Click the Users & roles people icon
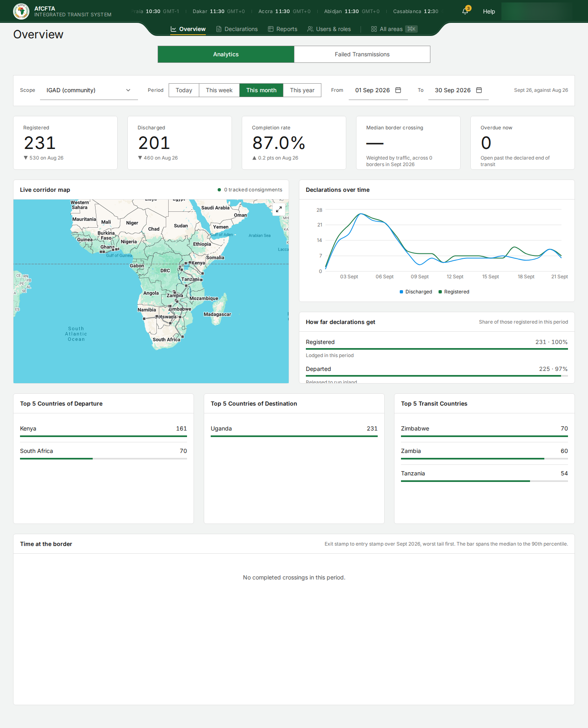 [x=310, y=29]
